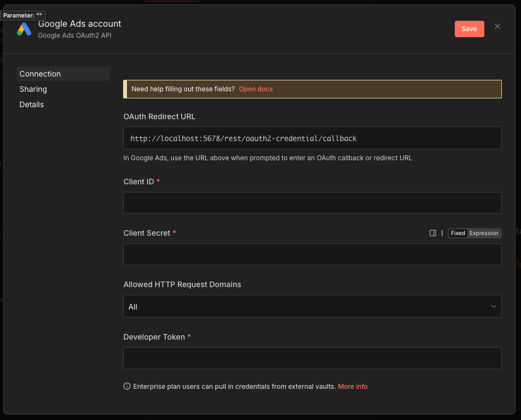This screenshot has height=420, width=521.
Task: Click the Google Ads logo icon
Action: [x=24, y=29]
